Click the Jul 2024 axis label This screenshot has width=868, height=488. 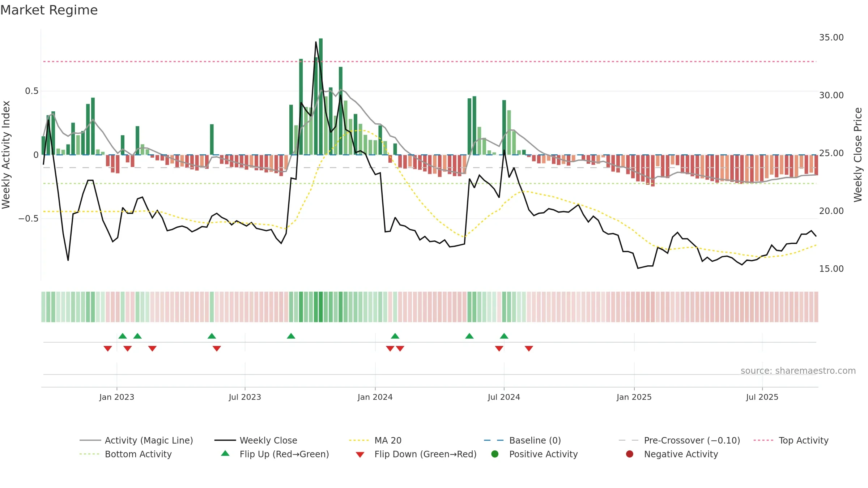504,397
